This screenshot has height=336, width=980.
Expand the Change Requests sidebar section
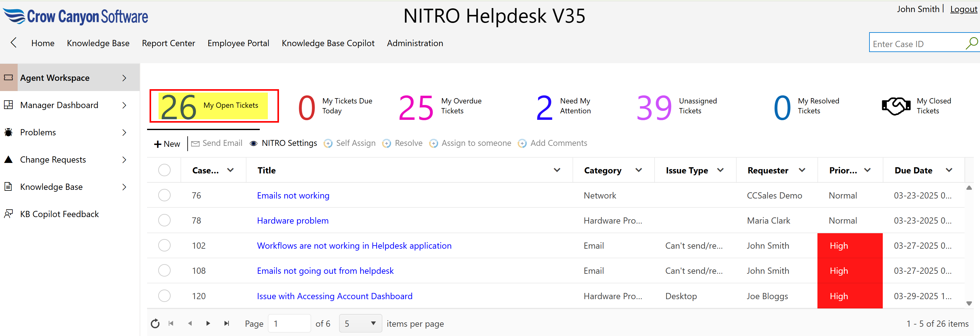(124, 160)
